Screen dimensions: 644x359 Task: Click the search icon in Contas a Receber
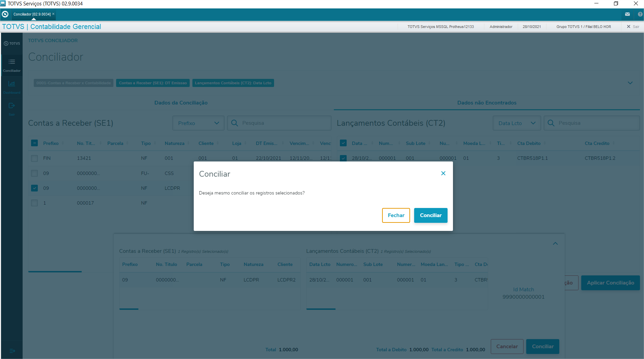click(235, 123)
